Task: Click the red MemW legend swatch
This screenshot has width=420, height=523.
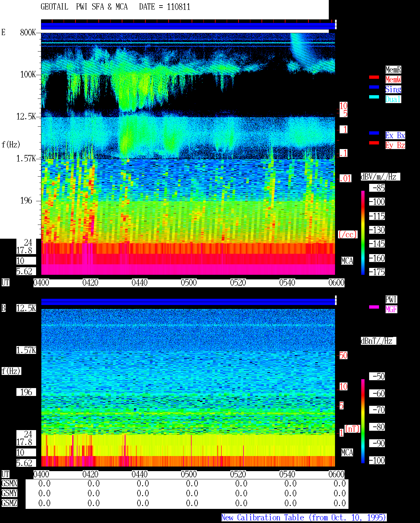Action: (x=374, y=77)
